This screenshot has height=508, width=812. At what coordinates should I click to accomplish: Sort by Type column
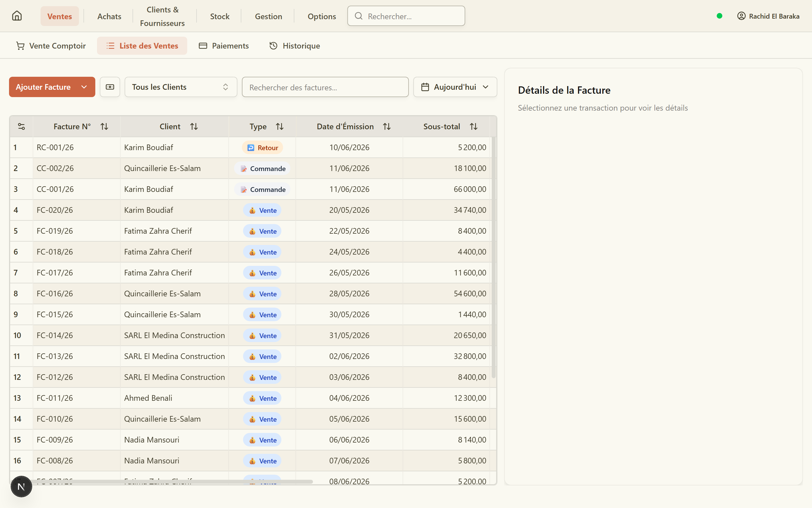coord(280,126)
